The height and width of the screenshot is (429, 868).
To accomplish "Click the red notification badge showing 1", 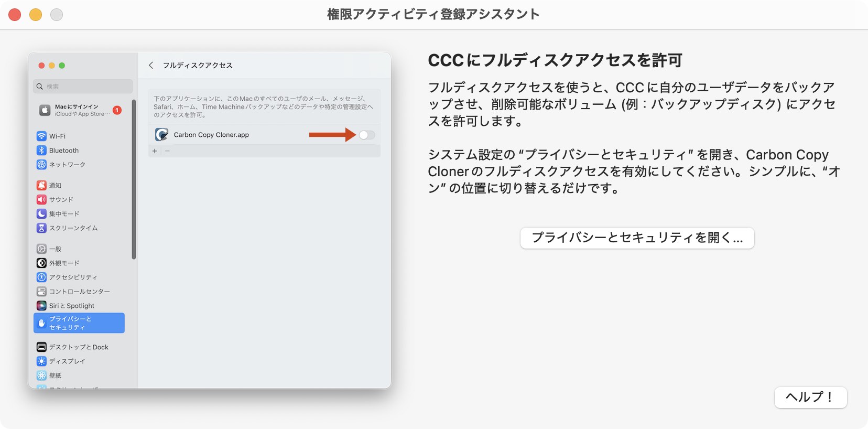I will [x=117, y=110].
